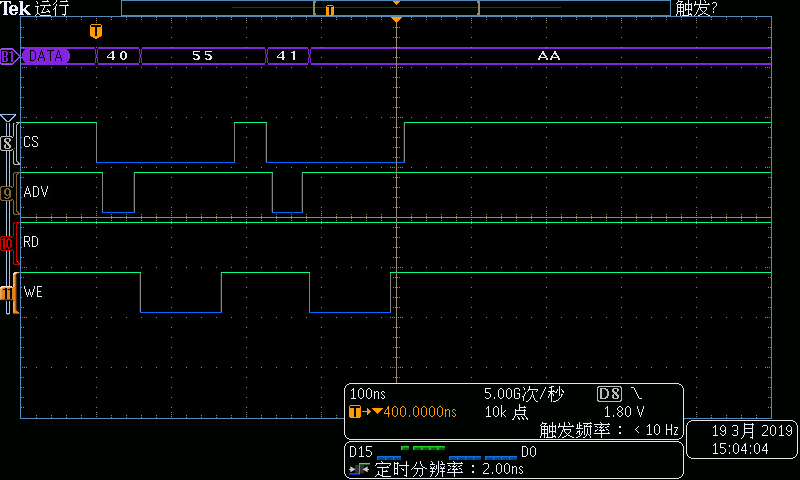Screen dimensions: 800x480
Task: Select digital channel 9 marker
Action: point(7,193)
